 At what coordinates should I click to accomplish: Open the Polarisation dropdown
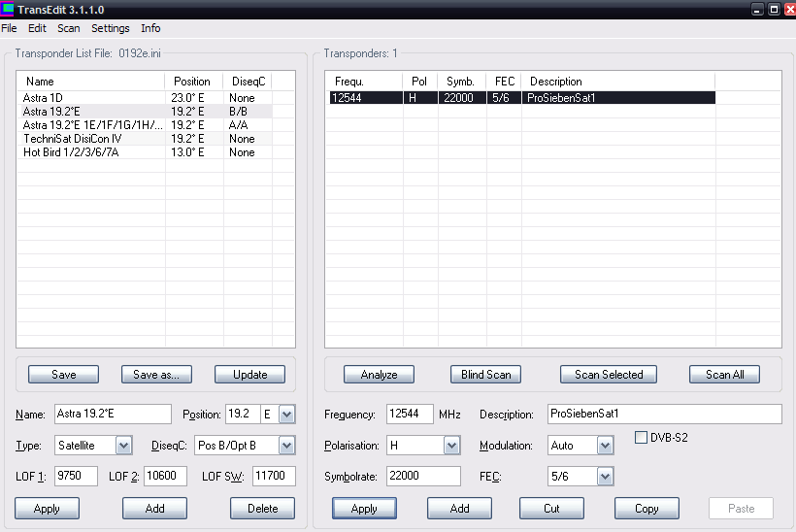point(451,446)
